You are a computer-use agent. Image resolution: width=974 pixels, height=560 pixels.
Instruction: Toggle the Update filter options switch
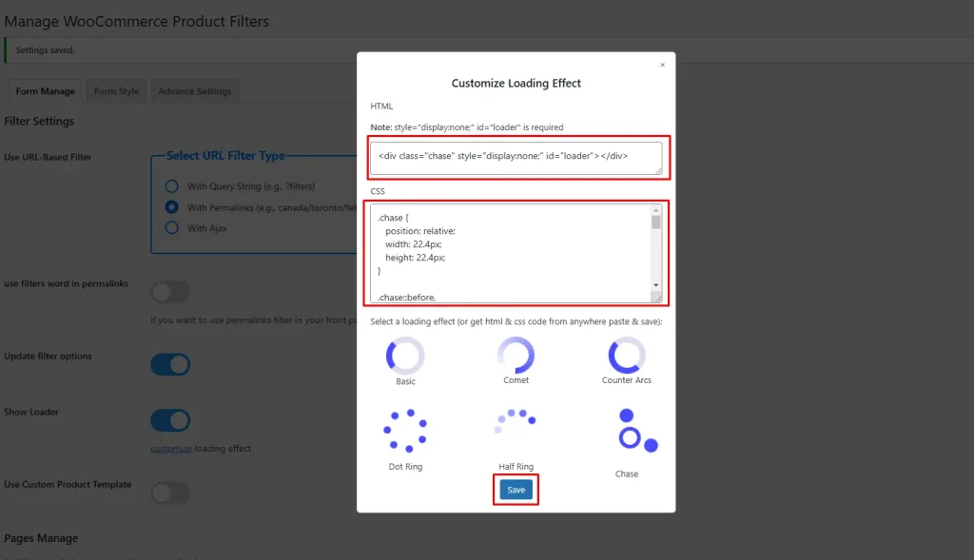[170, 364]
